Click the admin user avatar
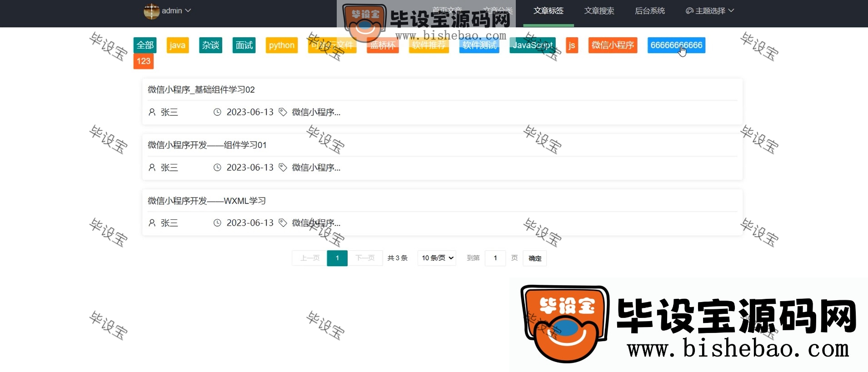Screen dimensions: 868x372 [x=151, y=11]
